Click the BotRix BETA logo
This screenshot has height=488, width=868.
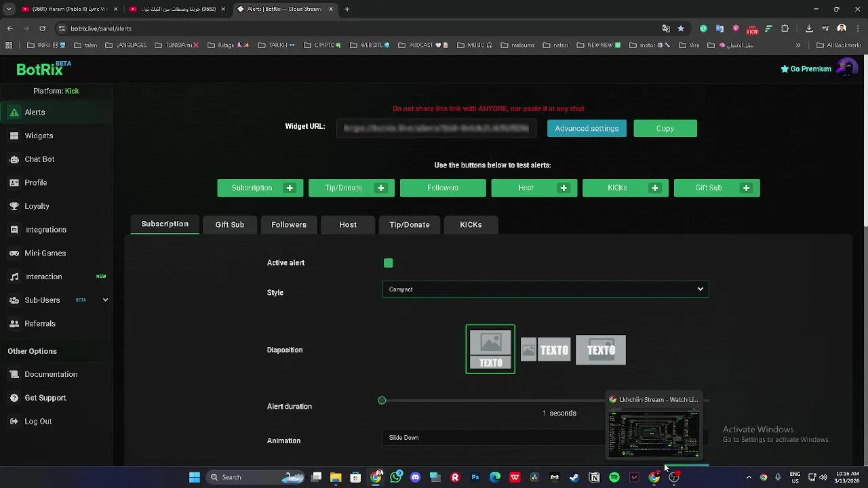click(x=43, y=69)
